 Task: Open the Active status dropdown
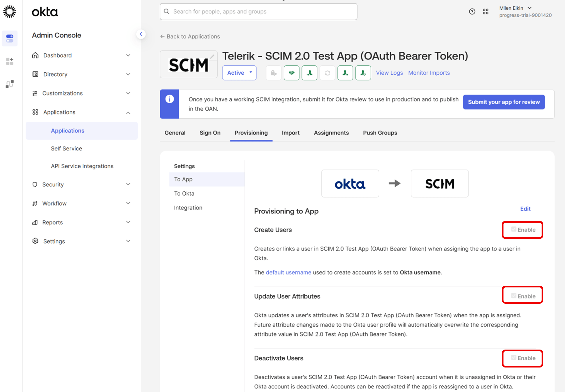coord(239,73)
